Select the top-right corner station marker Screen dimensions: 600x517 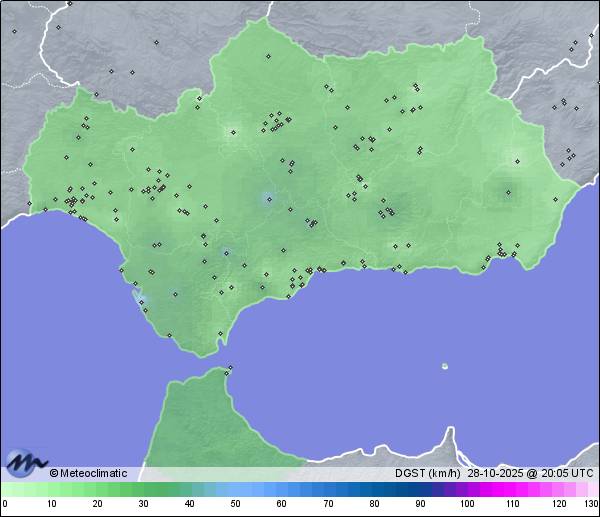577,40
